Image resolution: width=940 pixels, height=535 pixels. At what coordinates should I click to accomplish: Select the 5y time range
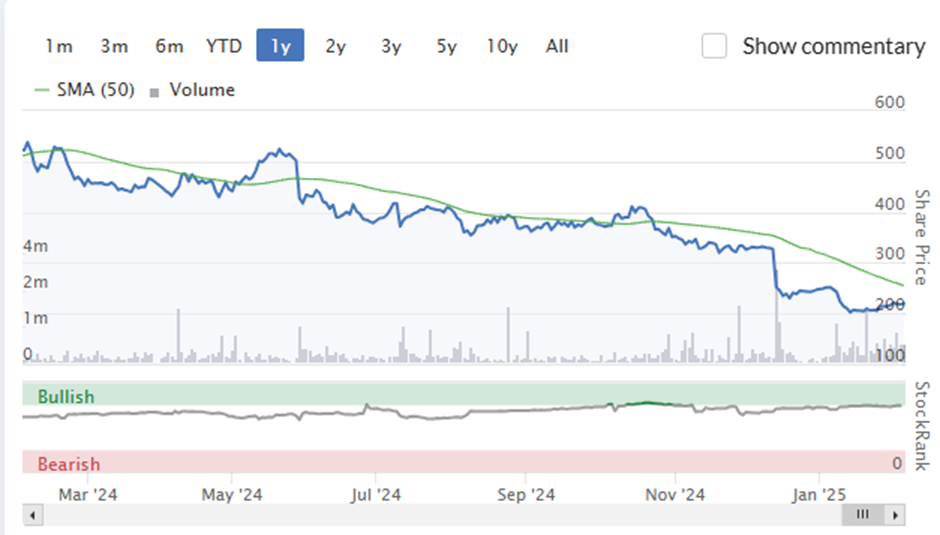(x=446, y=46)
